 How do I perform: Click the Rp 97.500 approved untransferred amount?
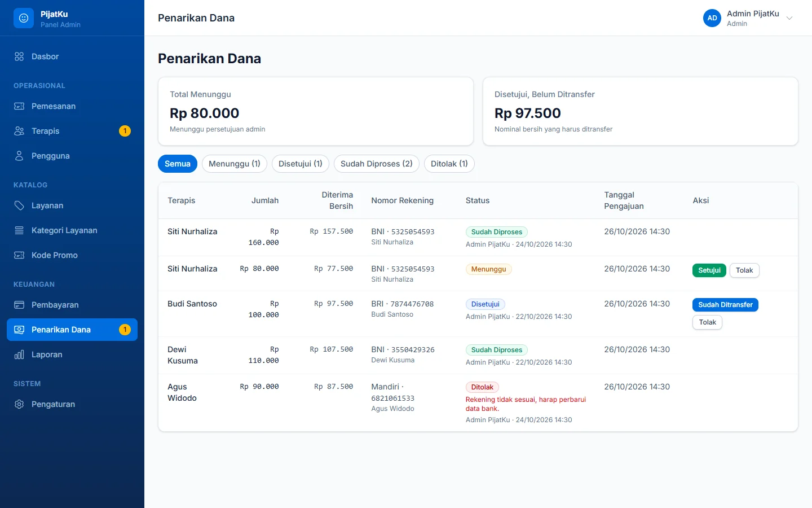point(528,113)
